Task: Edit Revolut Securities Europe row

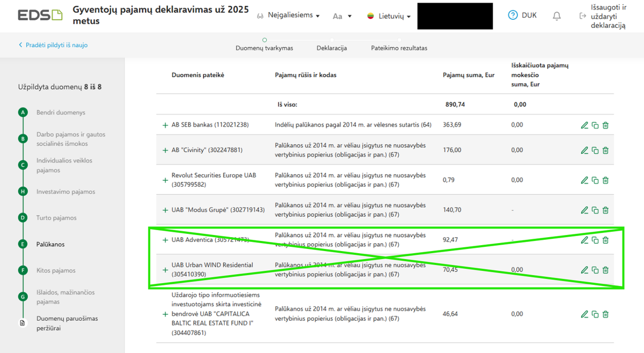Action: tap(584, 180)
